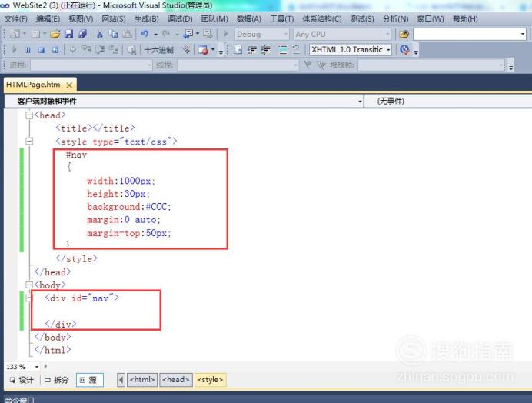Select the HTMLPage.htm document tab
The image size is (532, 403).
[x=33, y=85]
